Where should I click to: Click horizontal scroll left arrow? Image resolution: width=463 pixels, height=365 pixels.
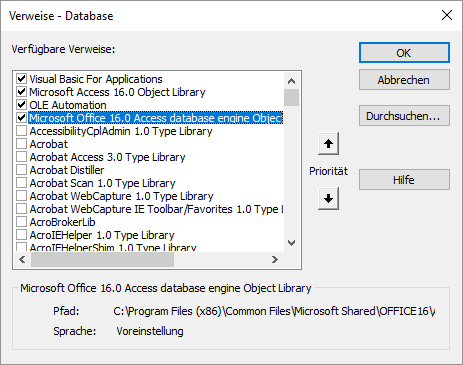pyautogui.click(x=22, y=259)
